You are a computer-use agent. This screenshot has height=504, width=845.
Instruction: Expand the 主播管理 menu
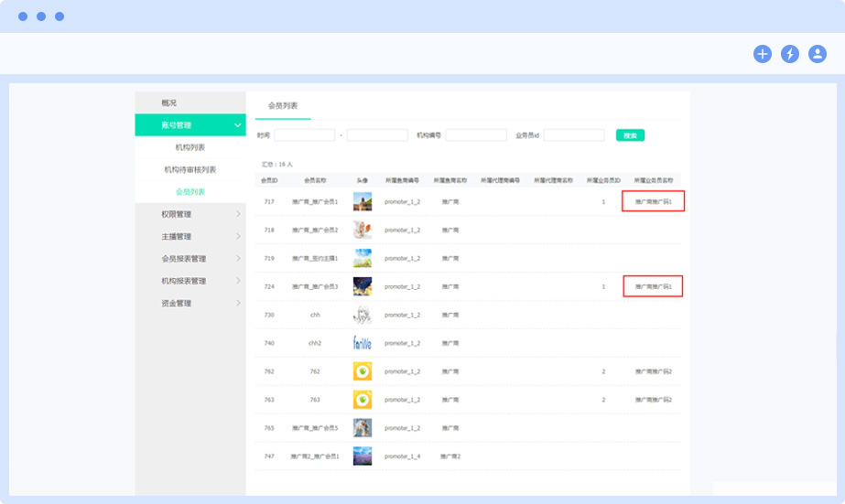190,237
